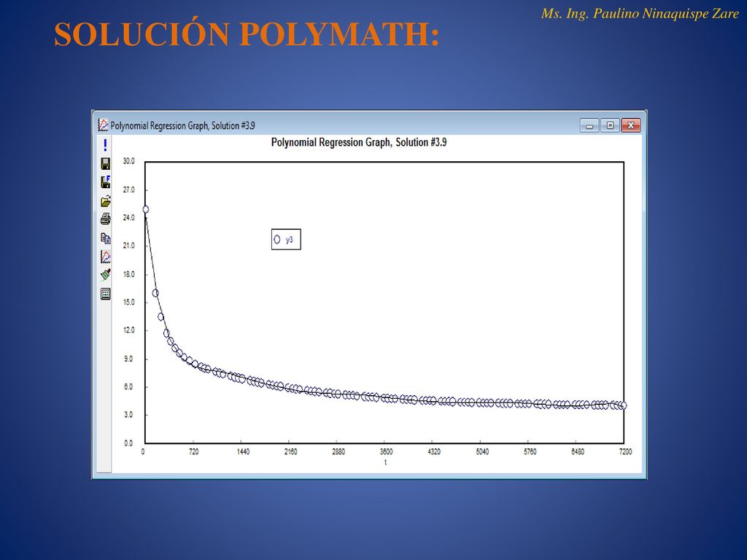This screenshot has width=747, height=560.
Task: Click the 2880 x-axis tick label
Action: click(x=338, y=451)
